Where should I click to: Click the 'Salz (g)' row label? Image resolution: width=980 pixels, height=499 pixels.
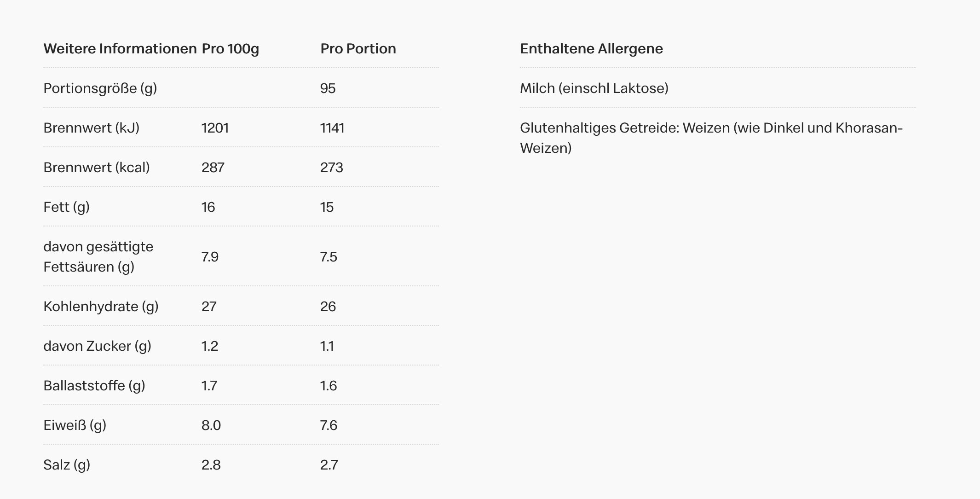(67, 465)
